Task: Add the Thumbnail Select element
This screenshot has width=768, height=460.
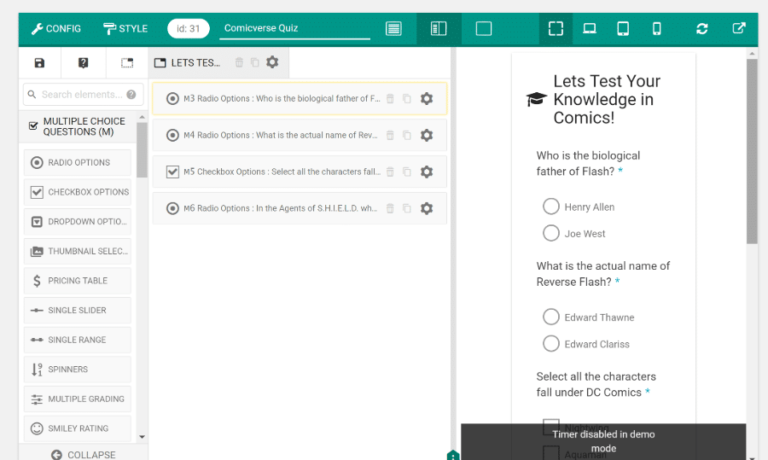Action: pos(77,251)
